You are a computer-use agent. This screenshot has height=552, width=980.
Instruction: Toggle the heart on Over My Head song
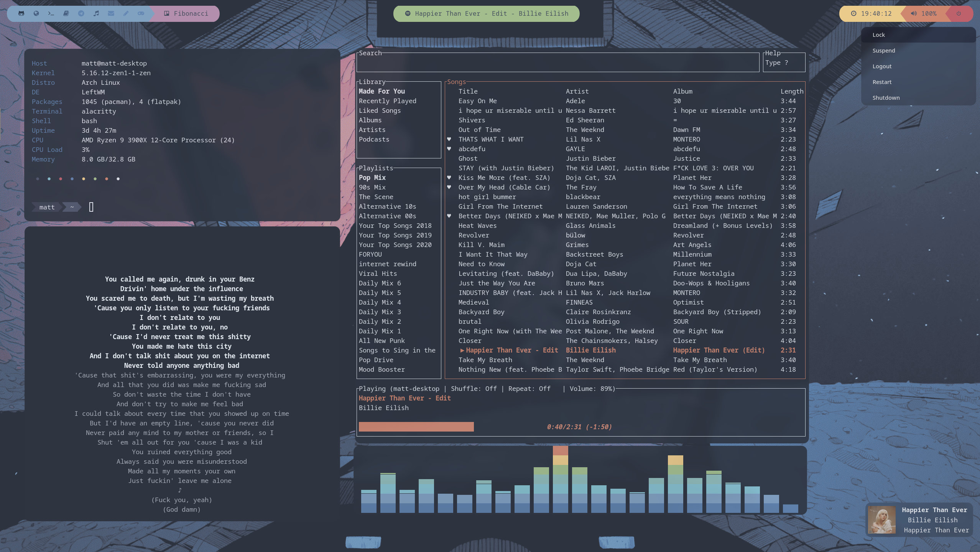coord(449,187)
